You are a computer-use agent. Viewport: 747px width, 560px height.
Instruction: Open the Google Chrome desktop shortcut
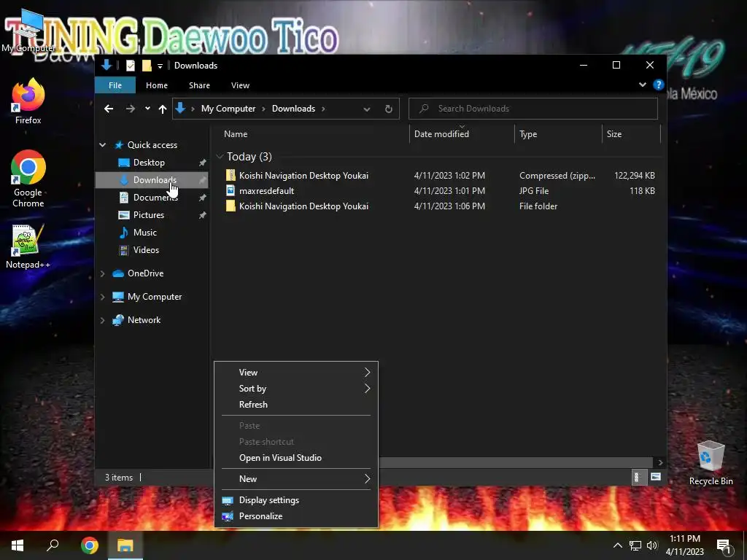[x=28, y=179]
